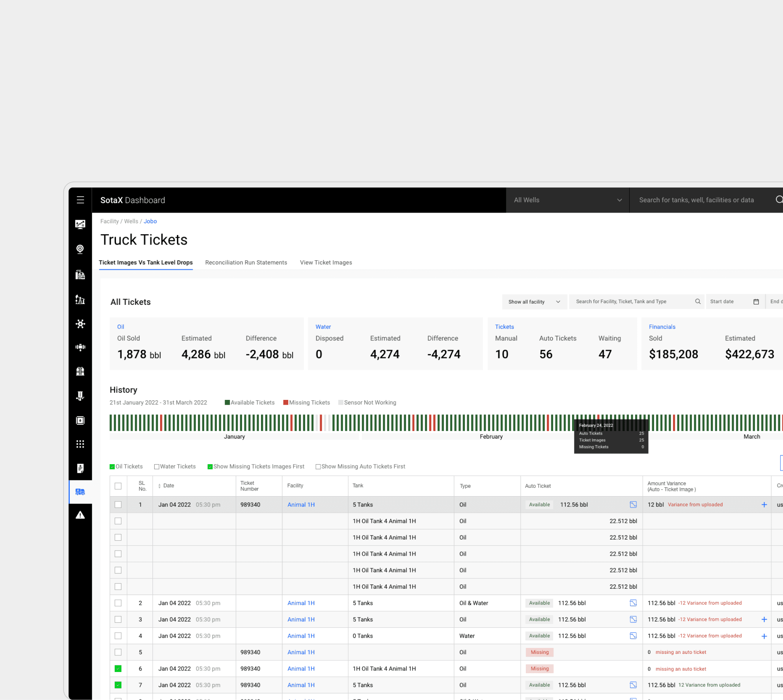This screenshot has height=700, width=783.
Task: Click the Jobo breadcrumb link
Action: [150, 221]
